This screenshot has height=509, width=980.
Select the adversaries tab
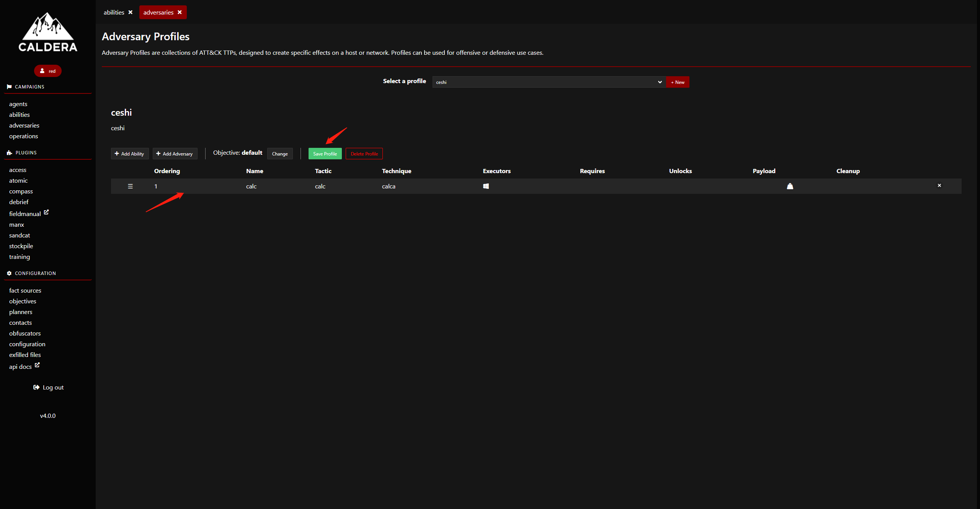point(158,12)
